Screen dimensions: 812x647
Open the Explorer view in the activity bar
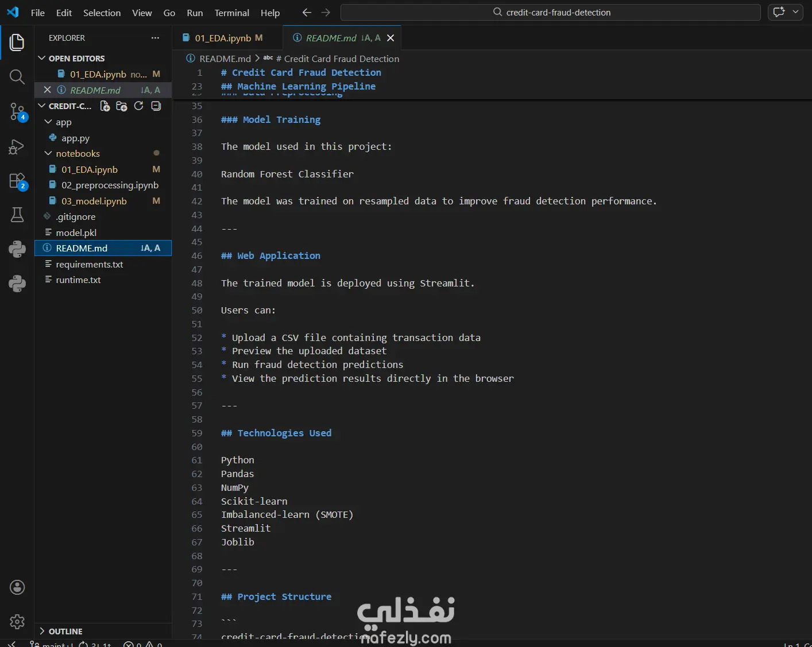[x=17, y=42]
